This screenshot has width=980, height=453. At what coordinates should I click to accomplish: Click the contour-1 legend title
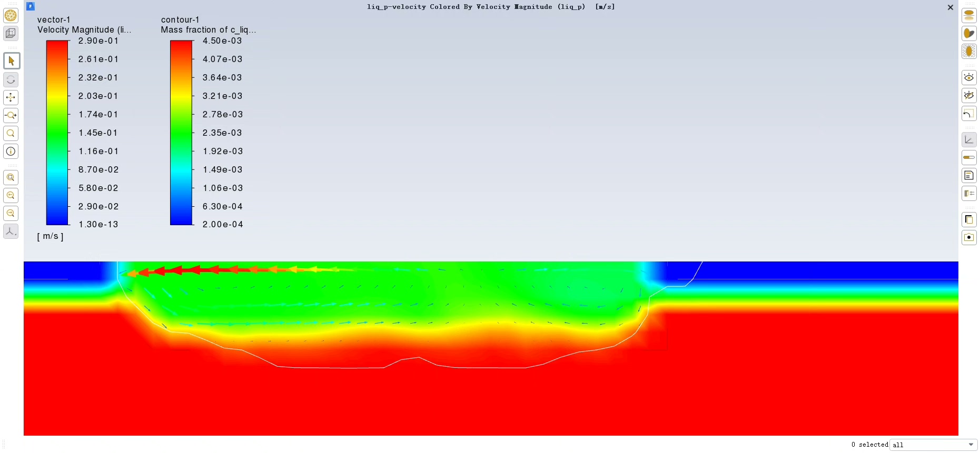tap(180, 19)
